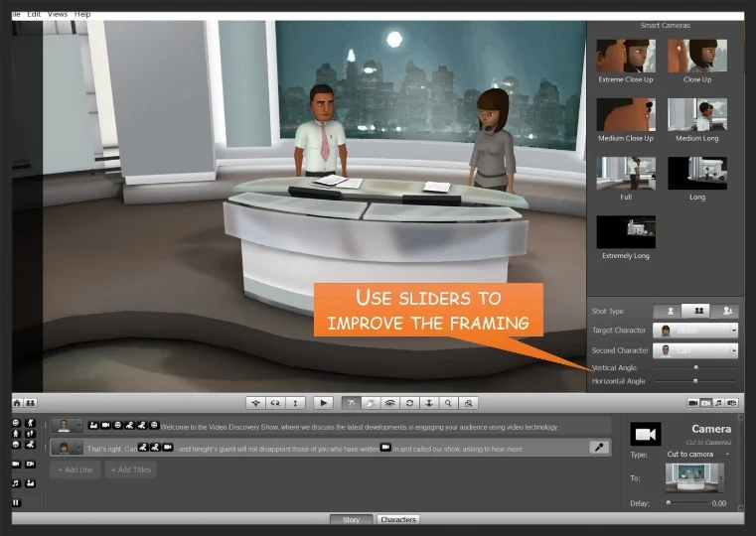Screen dimensions: 756x536
Task: Click the camera icon after the word "written"
Action: tap(385, 448)
